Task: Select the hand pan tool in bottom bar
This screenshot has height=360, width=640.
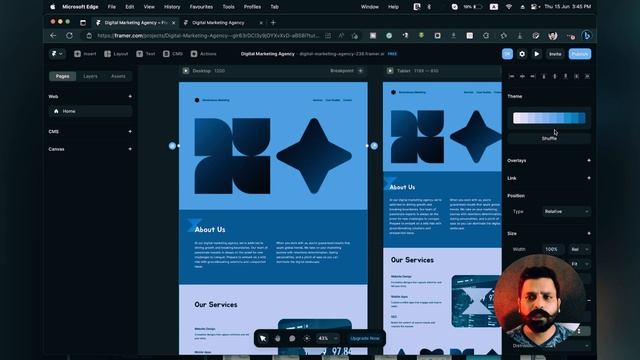Action: point(278,338)
